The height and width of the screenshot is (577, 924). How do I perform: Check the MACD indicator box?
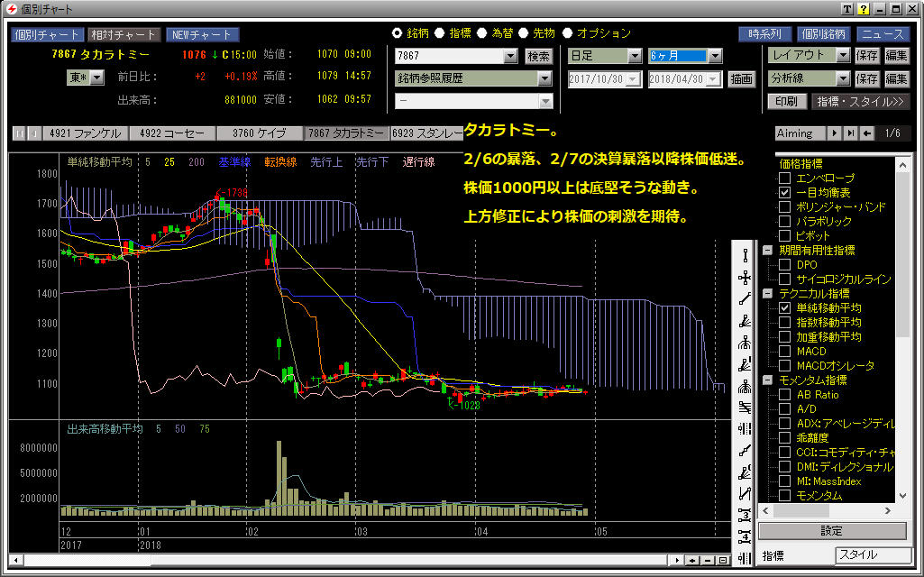pyautogui.click(x=784, y=352)
